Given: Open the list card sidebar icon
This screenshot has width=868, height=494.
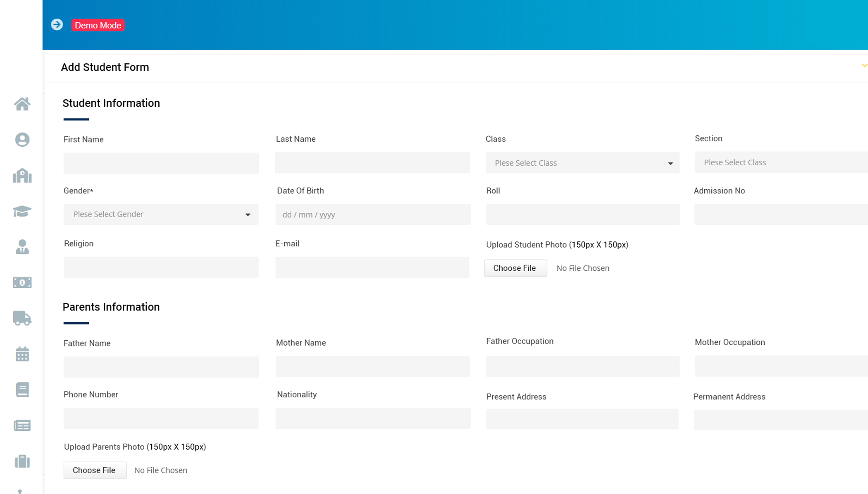Looking at the screenshot, I should 22,425.
